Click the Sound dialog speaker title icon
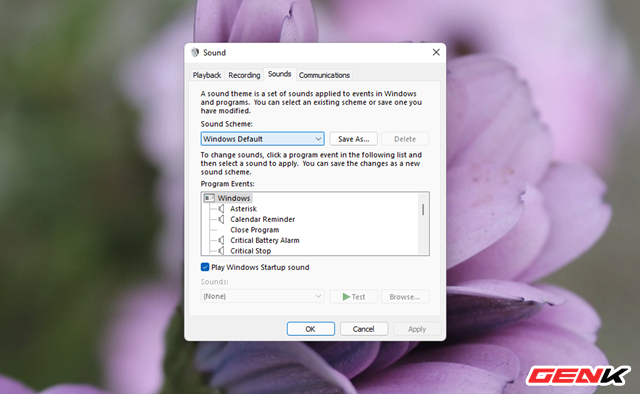640x394 pixels. (195, 53)
